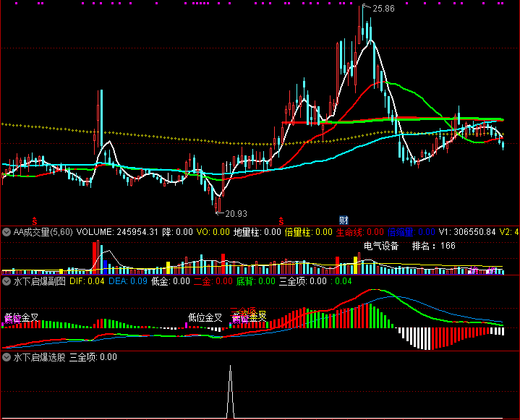Click the white signal spike in 选股 panel
This screenshot has width=520, height=420.
click(231, 391)
